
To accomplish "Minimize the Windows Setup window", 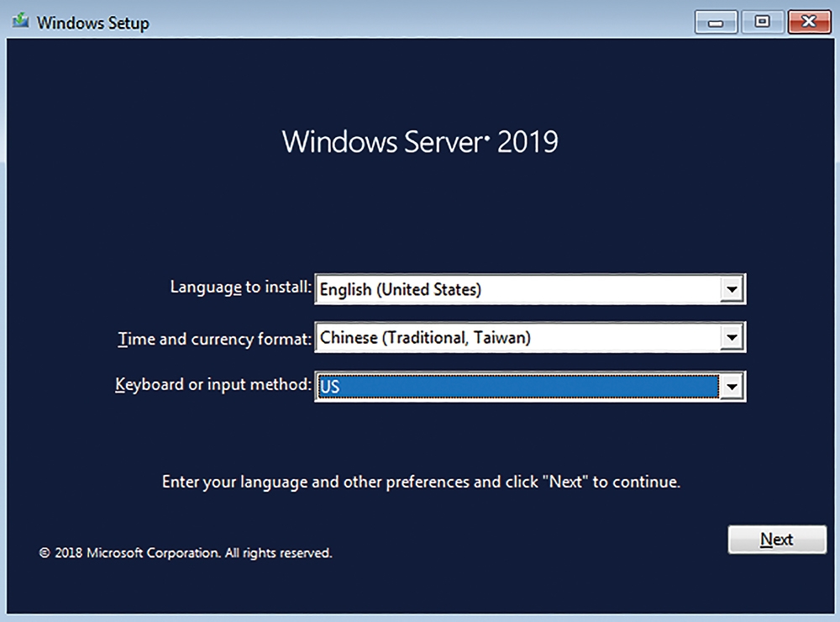I will click(x=717, y=23).
